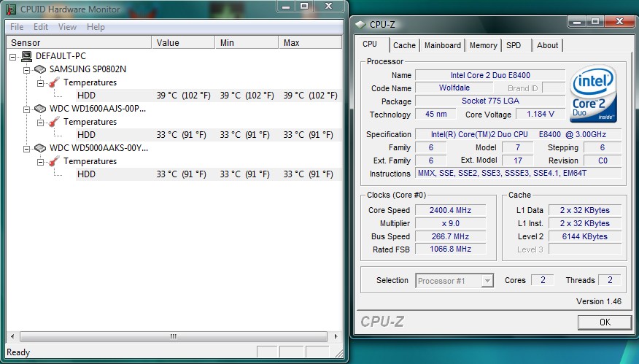
Task: Collapse the SAMSUNG SP0802N node
Action: [26, 70]
